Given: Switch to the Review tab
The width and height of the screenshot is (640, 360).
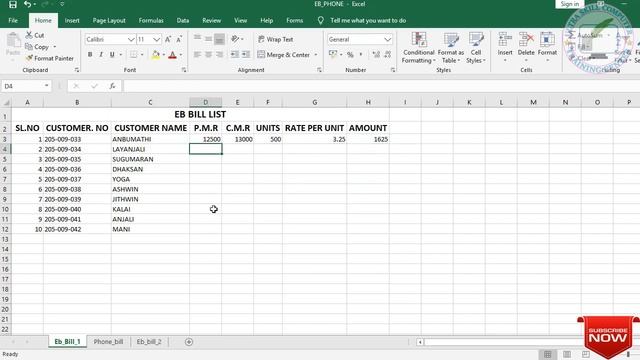Looking at the screenshot, I should tap(211, 20).
